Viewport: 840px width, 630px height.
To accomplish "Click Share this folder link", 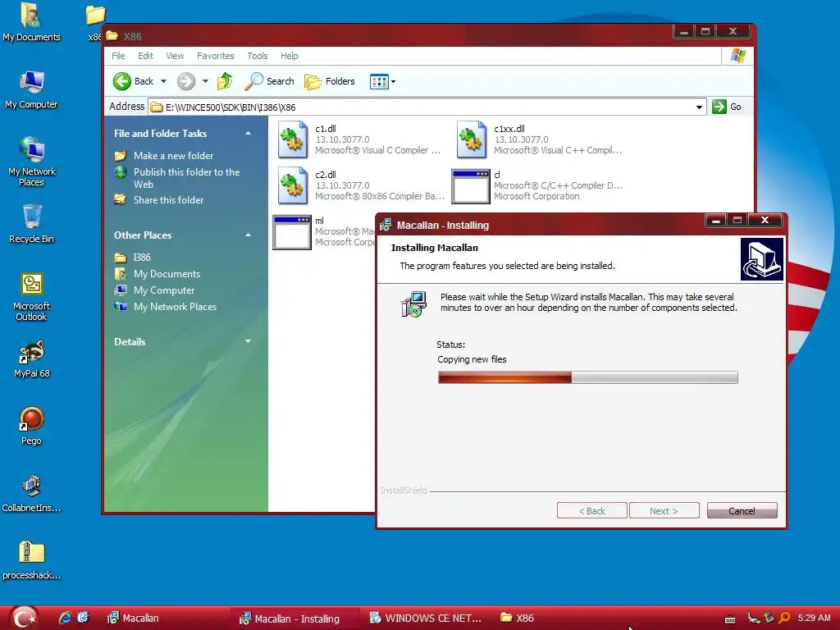I will (x=169, y=200).
